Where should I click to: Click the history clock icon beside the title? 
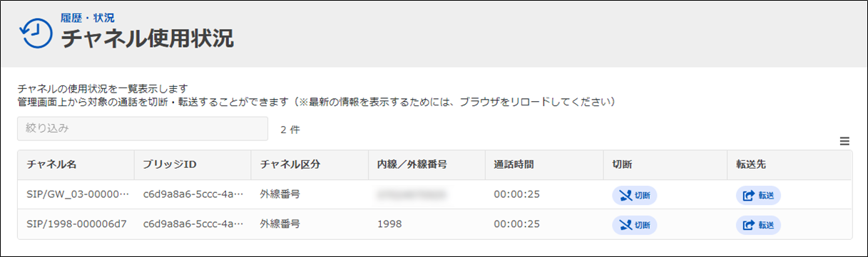36,33
